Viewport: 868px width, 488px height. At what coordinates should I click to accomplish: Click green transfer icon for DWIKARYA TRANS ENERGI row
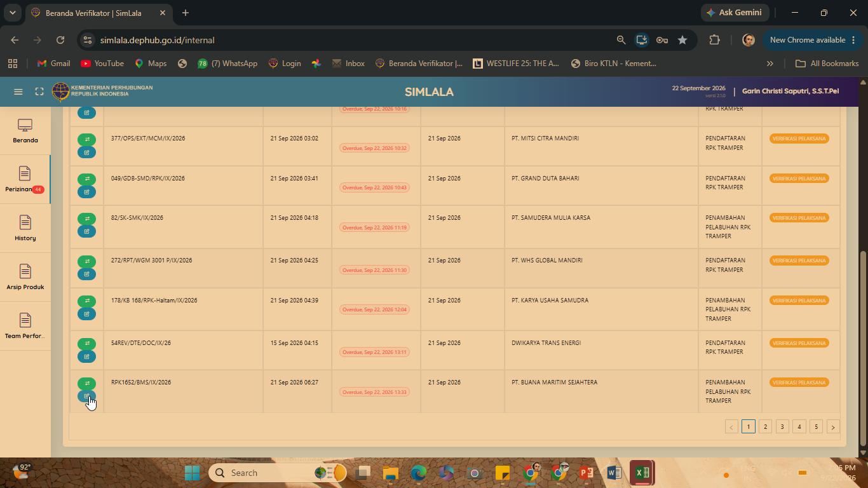[x=86, y=344]
